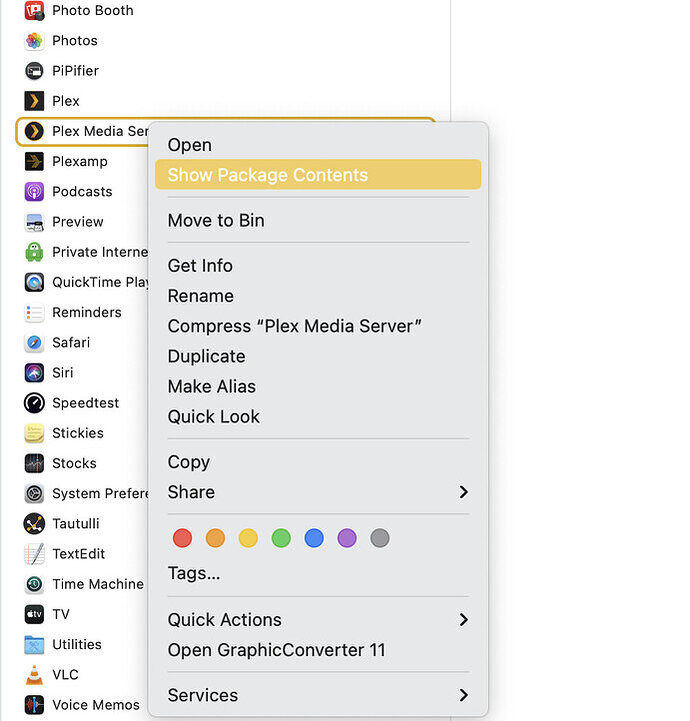The image size is (690, 721).
Task: Click the TextEdit app icon
Action: point(34,554)
